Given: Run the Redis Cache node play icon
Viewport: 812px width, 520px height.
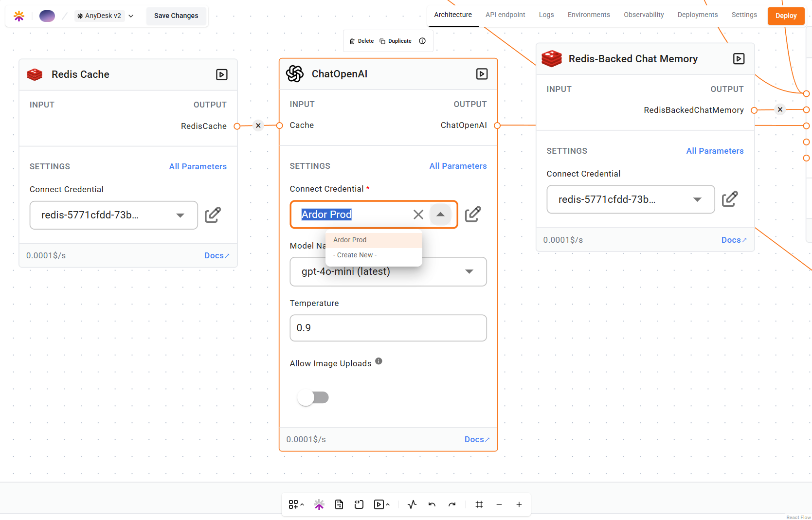Looking at the screenshot, I should coord(222,74).
